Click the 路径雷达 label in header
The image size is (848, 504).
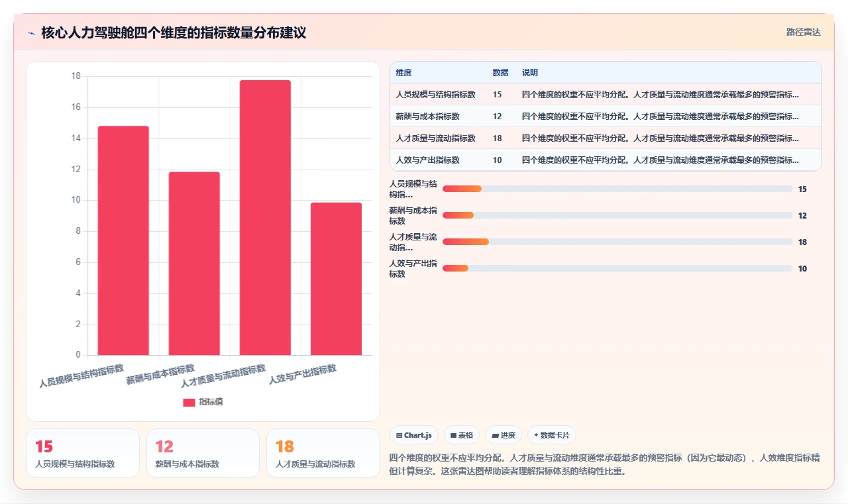[x=803, y=32]
